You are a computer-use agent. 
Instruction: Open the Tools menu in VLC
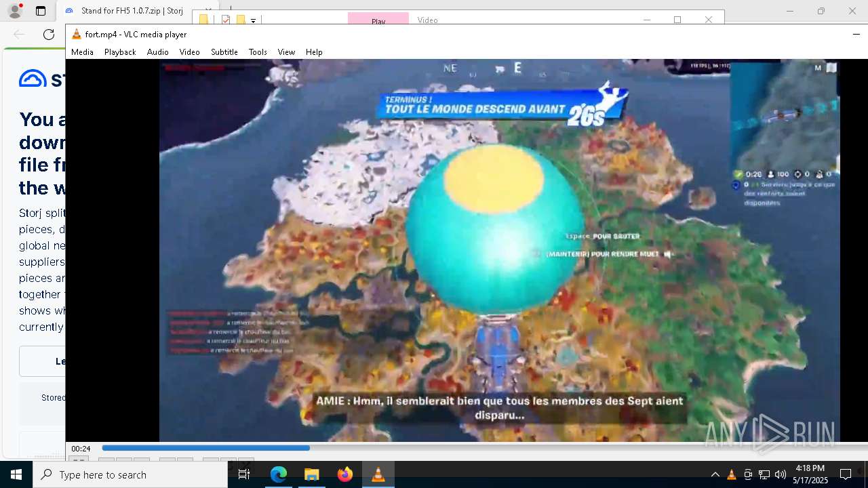click(258, 52)
